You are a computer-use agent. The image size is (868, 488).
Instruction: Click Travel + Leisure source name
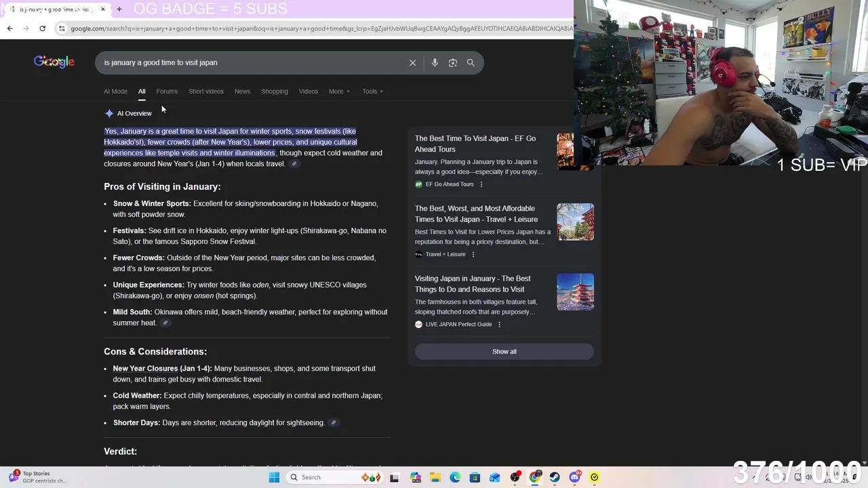[x=446, y=254]
